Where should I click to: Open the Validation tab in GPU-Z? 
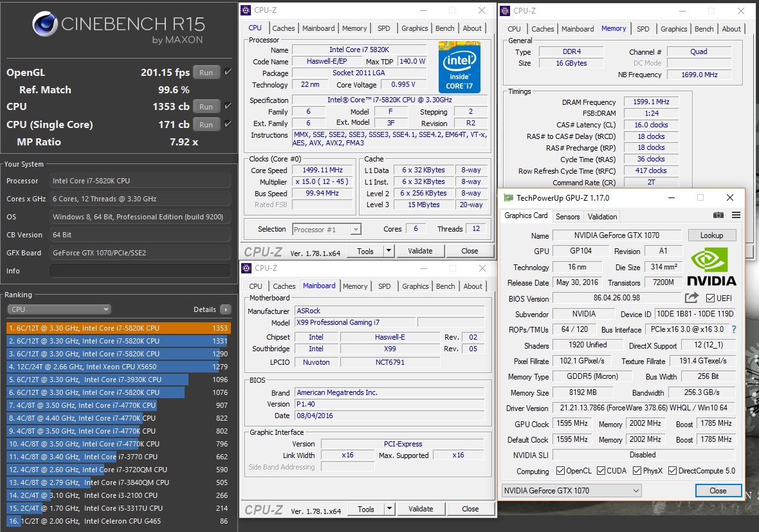point(602,216)
